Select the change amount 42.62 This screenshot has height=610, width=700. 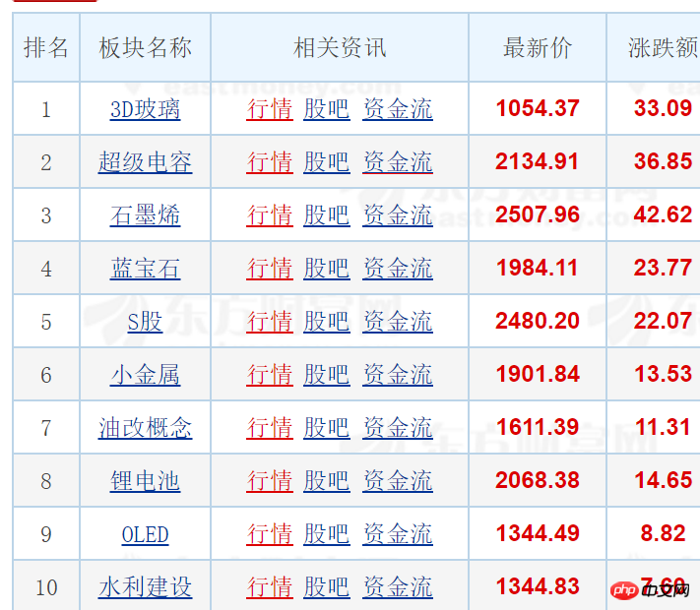tap(663, 214)
